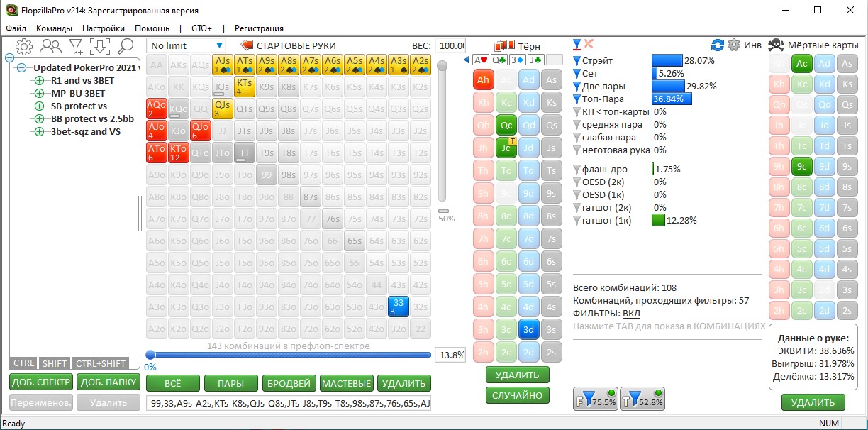Click the blue filter funnel icon above statistics
The height and width of the screenshot is (430, 868).
(x=577, y=45)
